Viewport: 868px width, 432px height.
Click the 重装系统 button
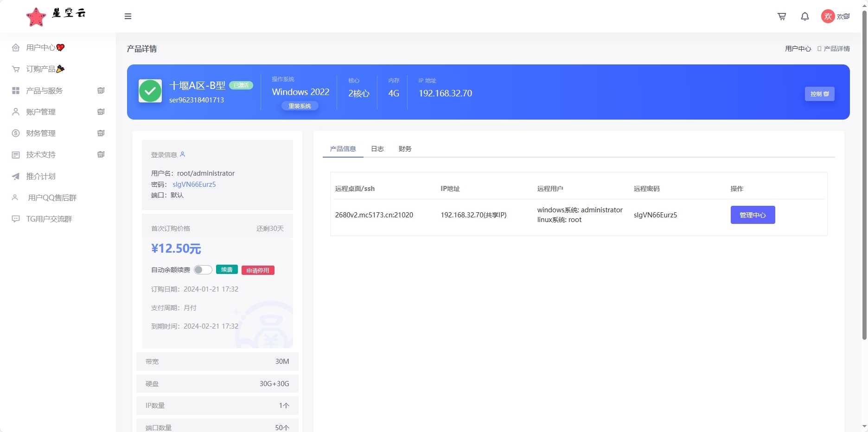[300, 106]
